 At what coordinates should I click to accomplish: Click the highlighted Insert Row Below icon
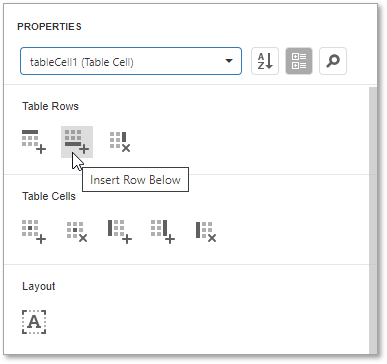point(77,142)
